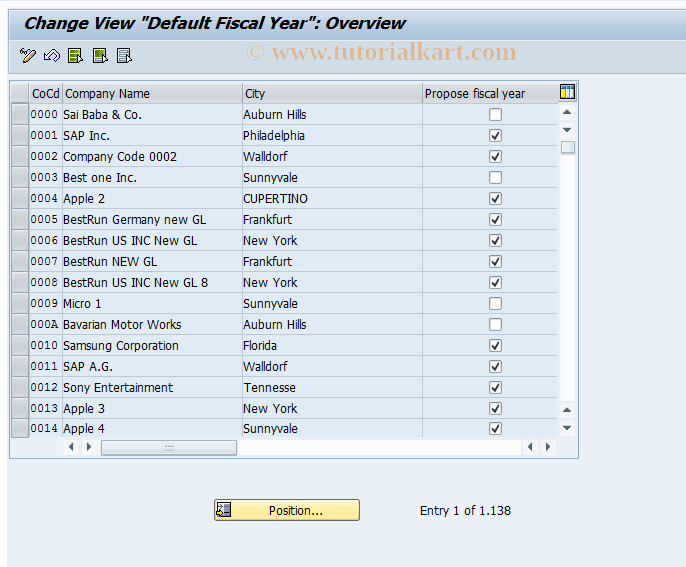Screen dimensions: 686x567
Task: Click the bottom page-down arrow of vertical scrollbar
Action: tap(567, 428)
